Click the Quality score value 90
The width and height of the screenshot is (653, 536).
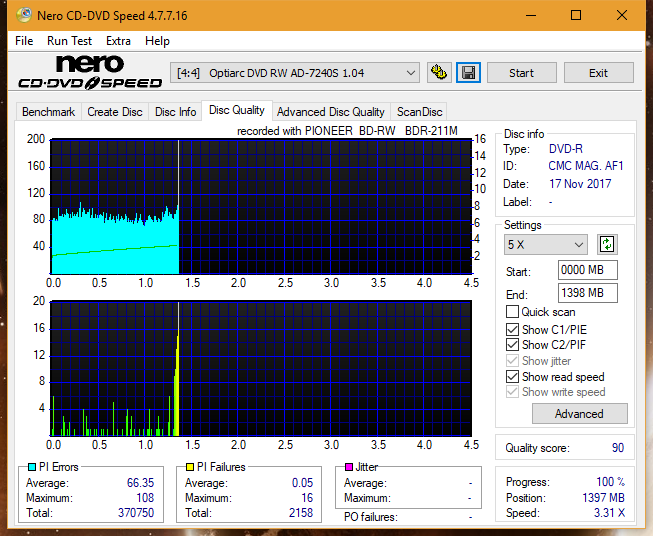click(618, 448)
